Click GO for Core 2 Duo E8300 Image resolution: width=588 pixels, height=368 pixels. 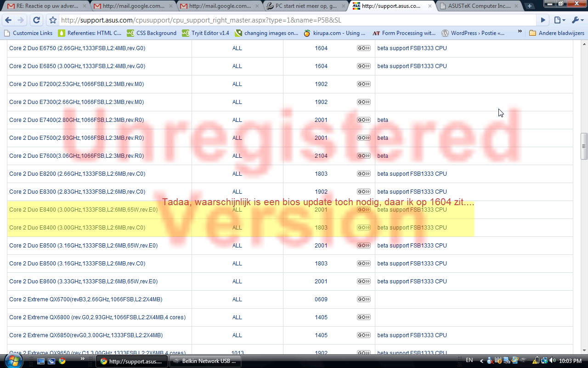364,192
